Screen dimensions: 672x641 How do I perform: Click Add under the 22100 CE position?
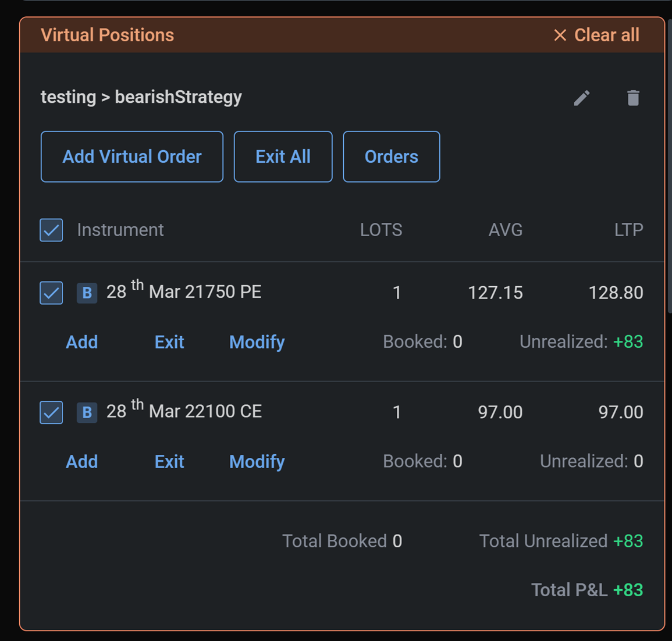[x=81, y=462]
